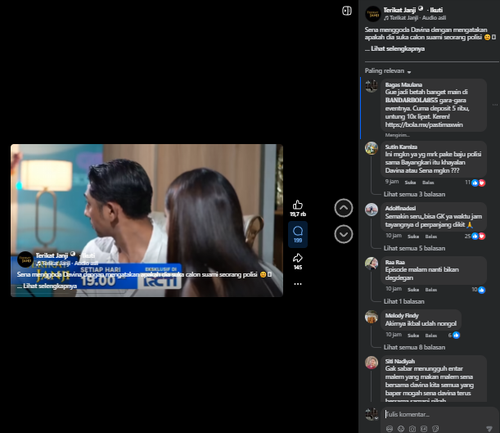500x433 pixels.
Task: Expand Lihat 1 balasan under Raa Raa
Action: click(404, 301)
